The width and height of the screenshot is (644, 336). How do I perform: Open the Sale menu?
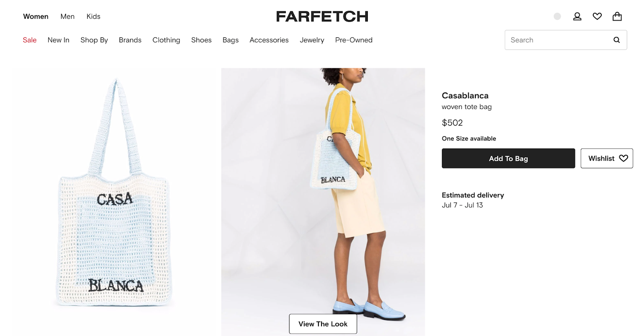[30, 40]
